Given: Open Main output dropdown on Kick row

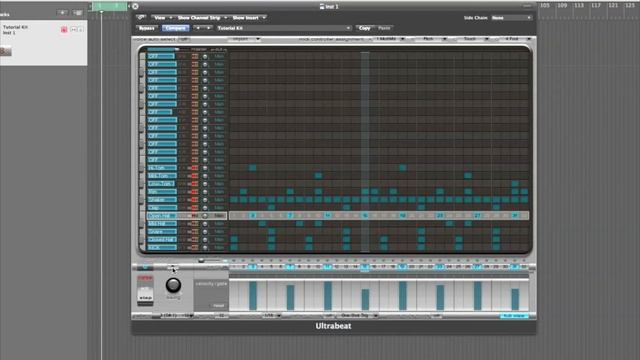Looking at the screenshot, I should coord(219,247).
